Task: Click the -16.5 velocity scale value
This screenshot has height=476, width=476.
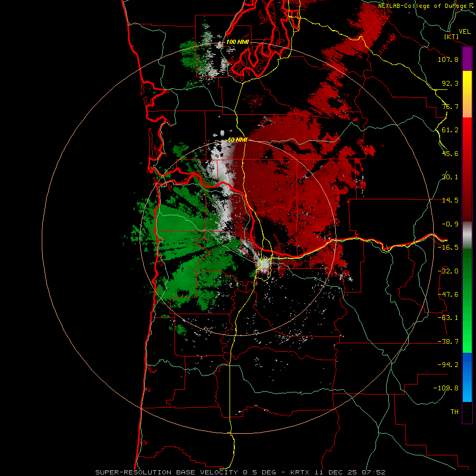Action: (x=448, y=248)
